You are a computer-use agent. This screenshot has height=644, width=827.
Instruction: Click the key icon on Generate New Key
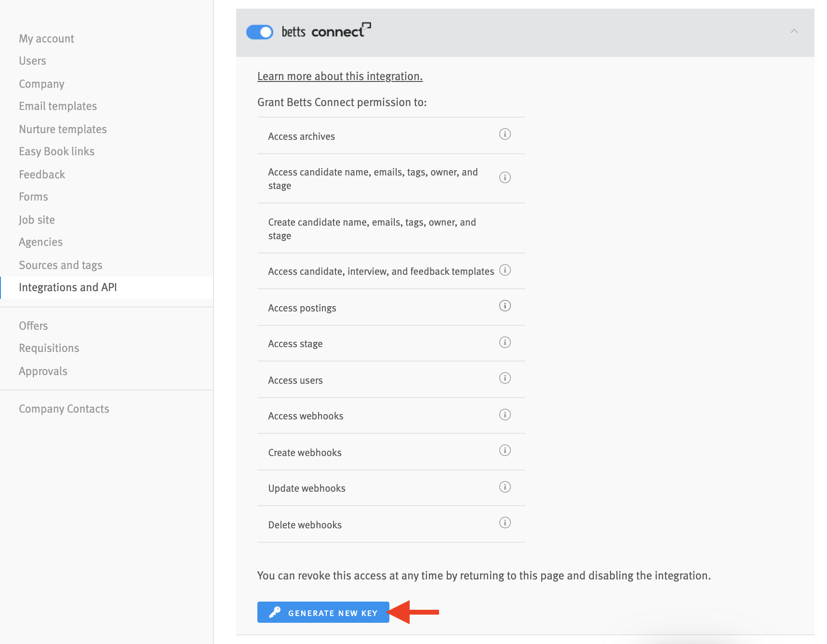point(274,612)
